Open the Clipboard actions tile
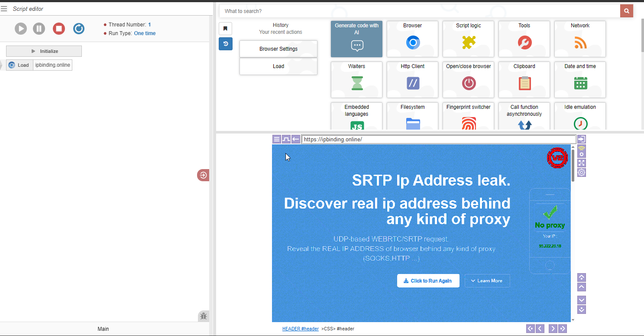The width and height of the screenshot is (644, 336). tap(524, 80)
